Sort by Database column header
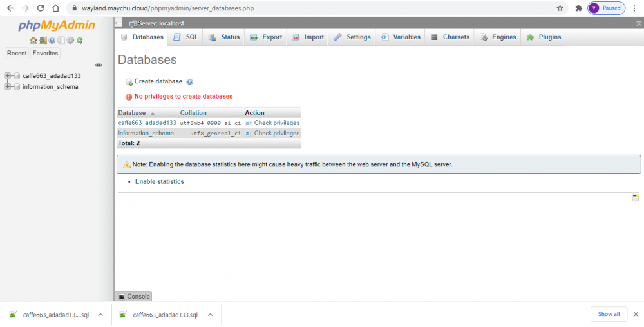The image size is (644, 327). pos(132,113)
